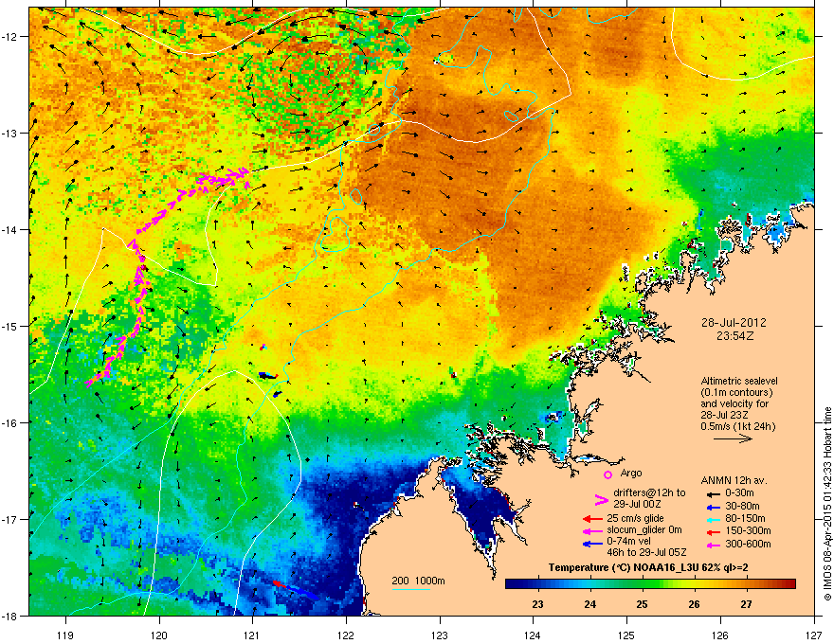Image resolution: width=834 pixels, height=644 pixels.
Task: Click the latitude axis label -16
Action: pos(10,423)
